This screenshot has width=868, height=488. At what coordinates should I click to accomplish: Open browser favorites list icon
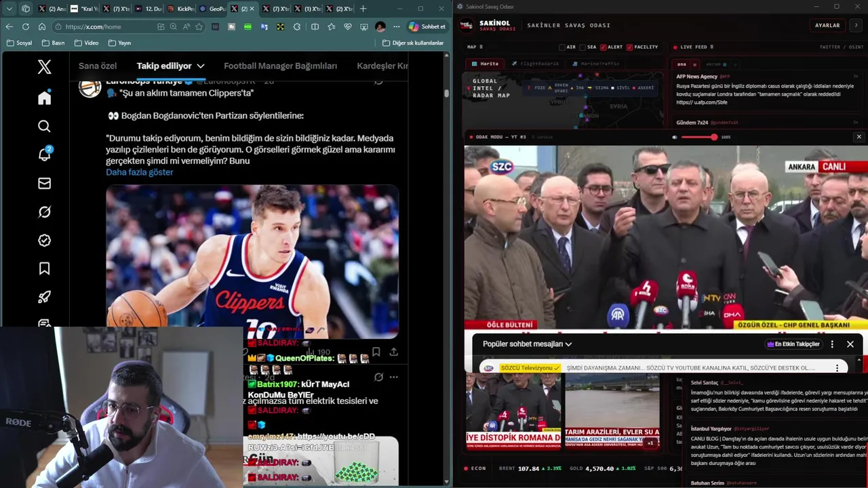pos(331,26)
